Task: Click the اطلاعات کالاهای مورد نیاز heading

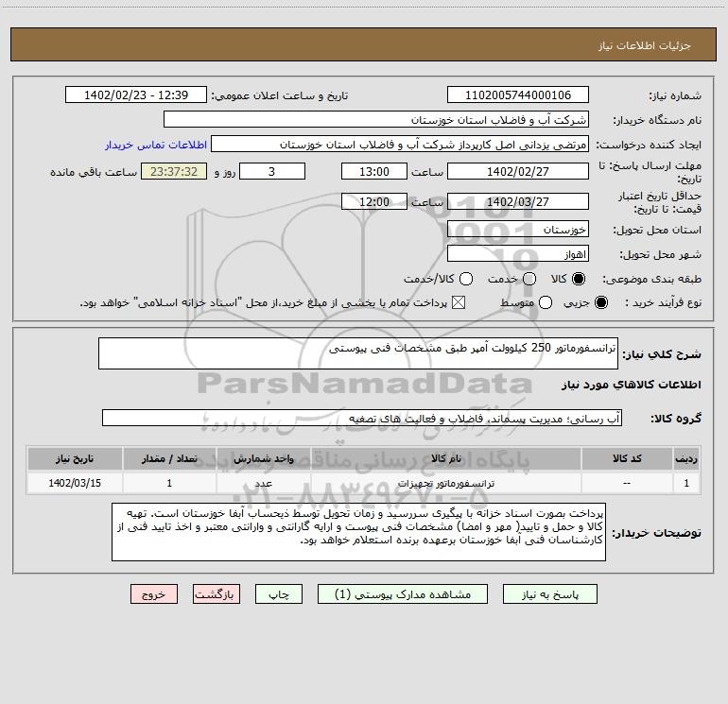Action: click(x=632, y=385)
